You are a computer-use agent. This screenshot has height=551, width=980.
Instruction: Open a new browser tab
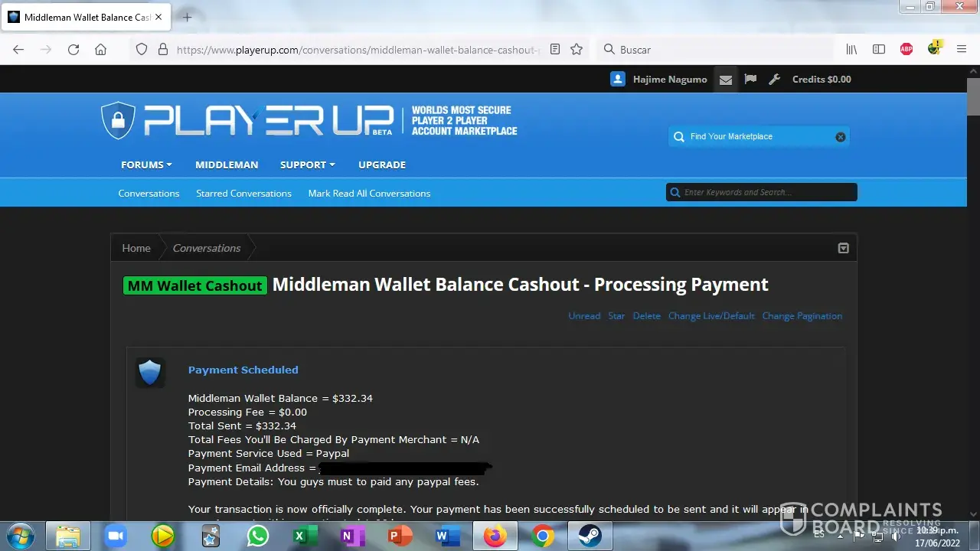point(187,17)
